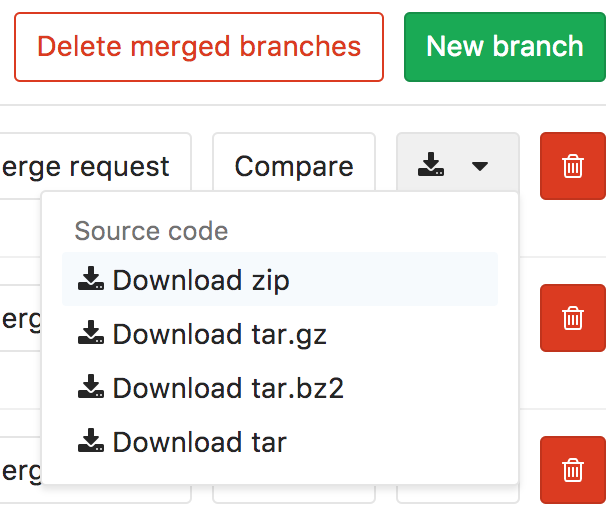Click the download icon beside Download tar.gz
This screenshot has height=522, width=616.
91,332
